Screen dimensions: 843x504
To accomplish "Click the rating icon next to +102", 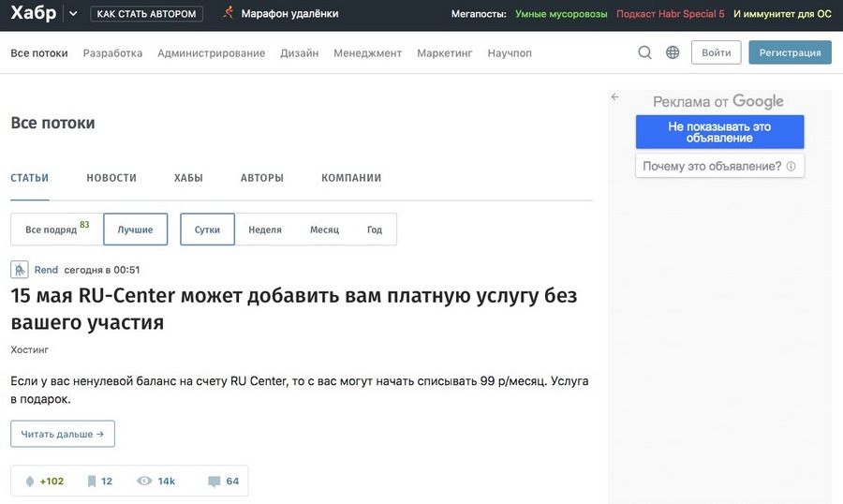I will [30, 481].
